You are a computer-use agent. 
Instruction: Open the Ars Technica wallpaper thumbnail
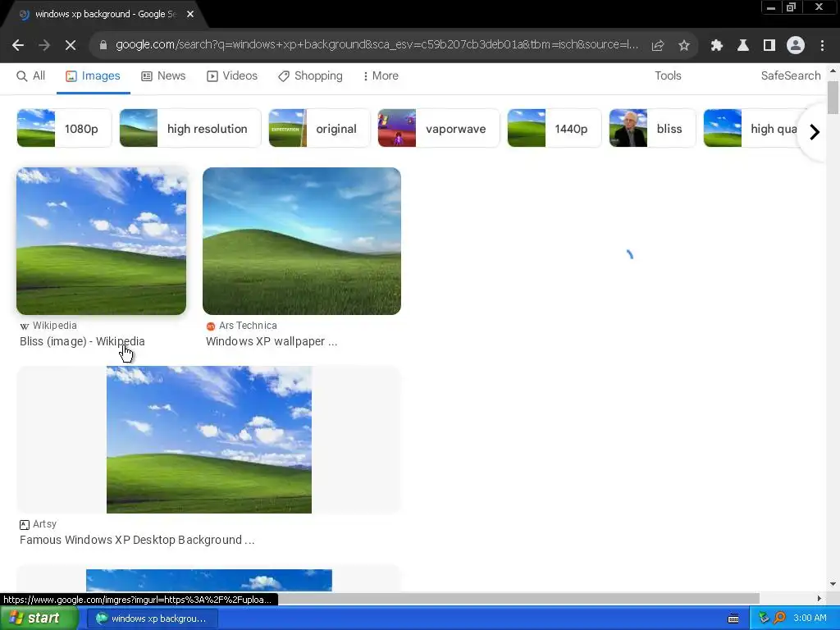(302, 241)
